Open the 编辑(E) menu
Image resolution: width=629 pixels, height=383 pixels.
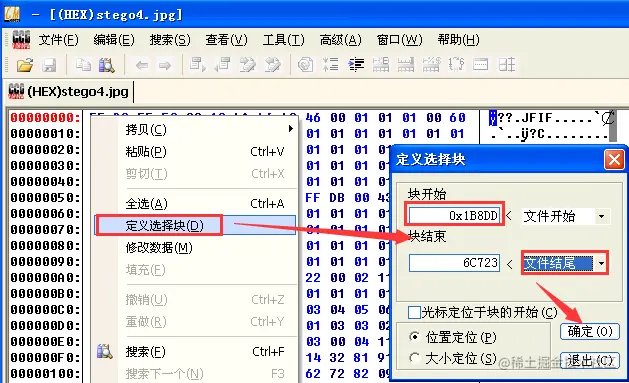coord(114,40)
